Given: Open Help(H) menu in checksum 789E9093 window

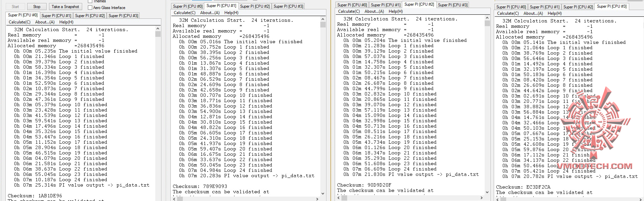Looking at the screenshot, I should (231, 13).
